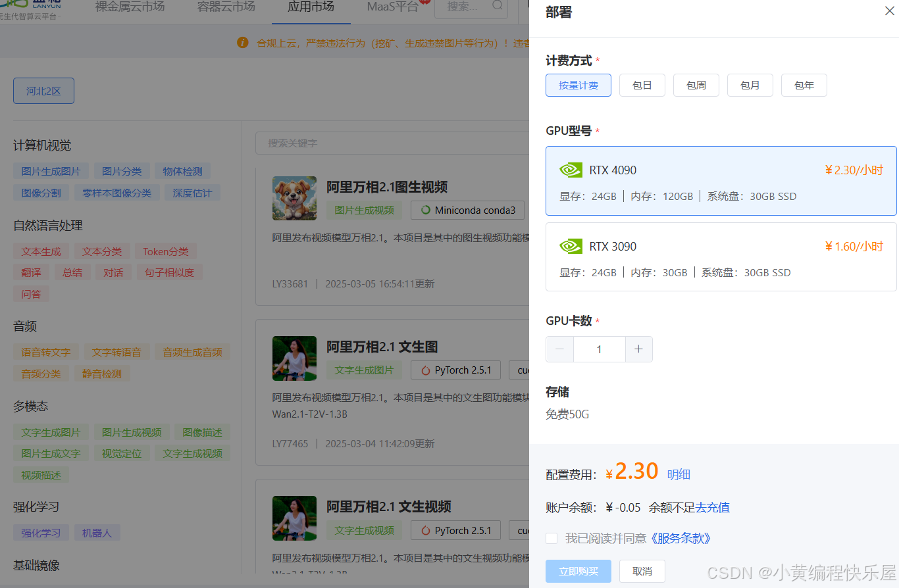Viewport: 899px width, 588px height.
Task: Filter by 零样本图像分类 tag
Action: 116,193
